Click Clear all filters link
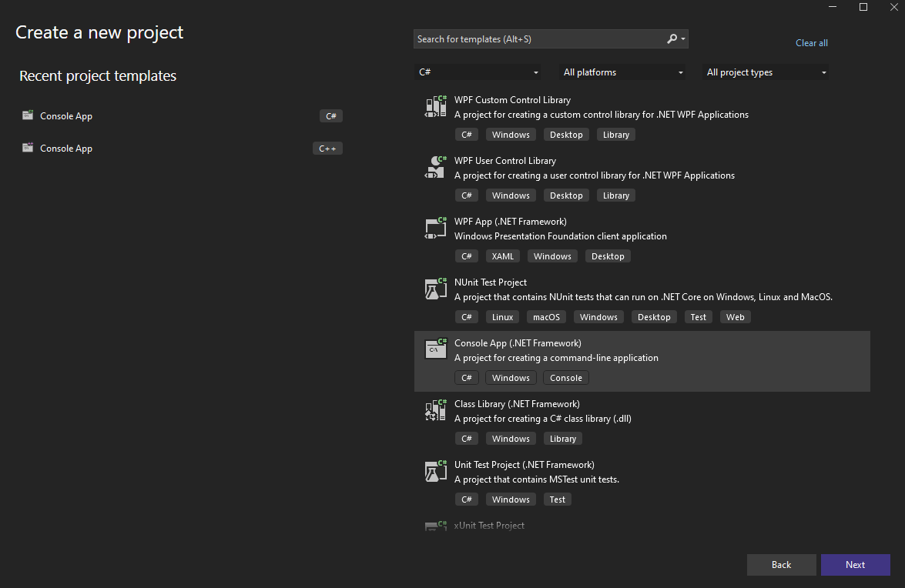The image size is (905, 588). (x=812, y=42)
